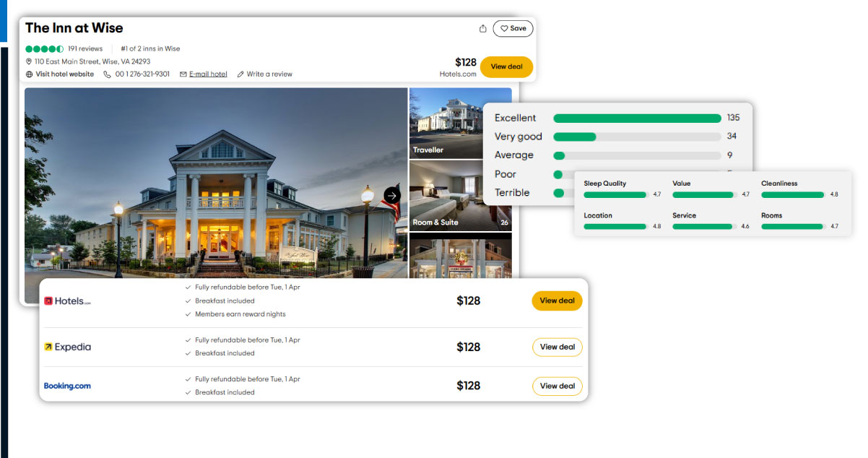
Task: Click the Booking.com logo
Action: tap(67, 386)
